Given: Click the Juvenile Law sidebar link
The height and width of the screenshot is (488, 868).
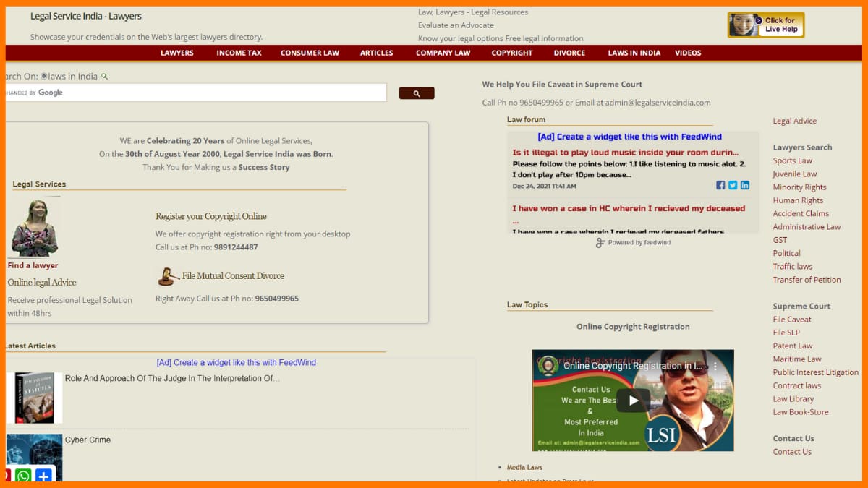Looking at the screenshot, I should (794, 174).
